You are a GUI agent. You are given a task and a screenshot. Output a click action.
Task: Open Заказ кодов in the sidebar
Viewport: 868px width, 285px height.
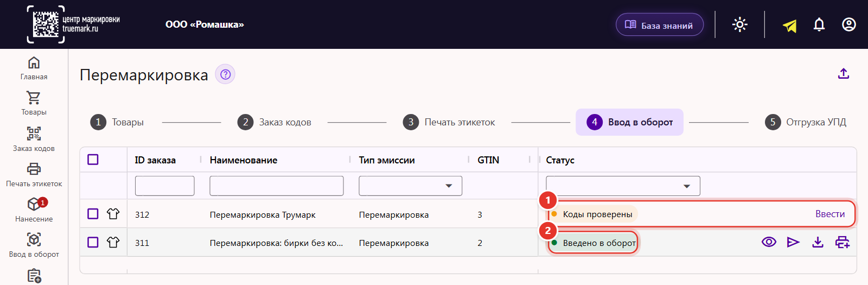tap(34, 140)
